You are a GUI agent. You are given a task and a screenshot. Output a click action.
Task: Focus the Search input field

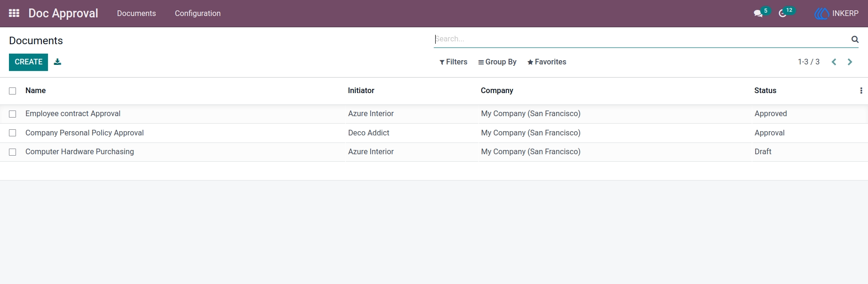click(x=642, y=39)
